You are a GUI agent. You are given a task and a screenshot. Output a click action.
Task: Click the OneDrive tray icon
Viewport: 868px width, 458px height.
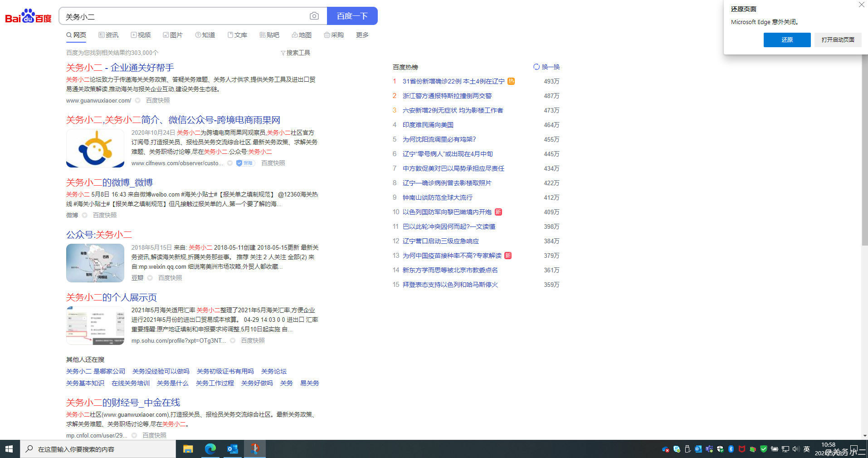pos(666,449)
